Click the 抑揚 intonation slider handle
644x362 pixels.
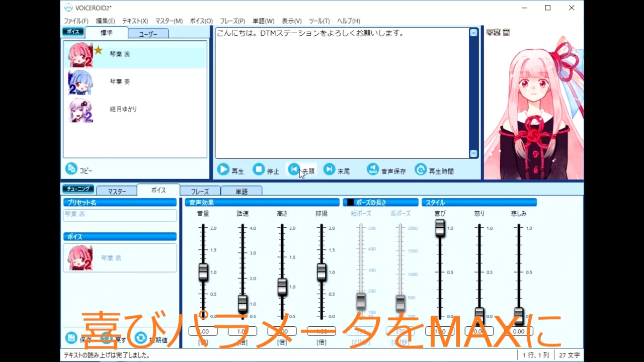321,271
